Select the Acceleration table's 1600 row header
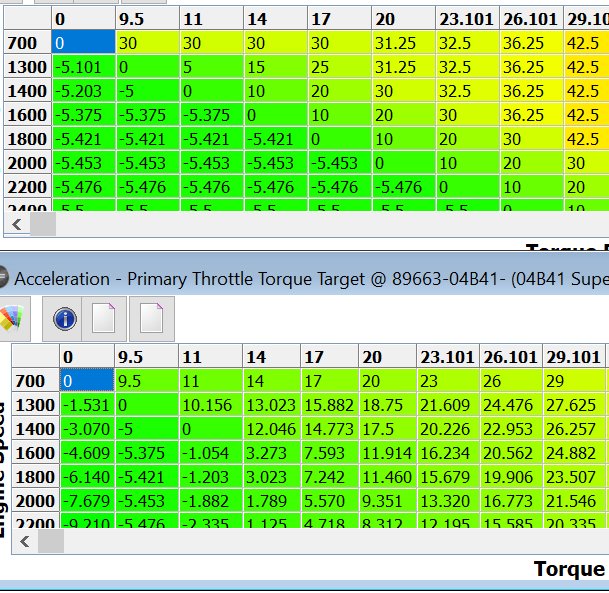The height and width of the screenshot is (593, 609). point(36,452)
